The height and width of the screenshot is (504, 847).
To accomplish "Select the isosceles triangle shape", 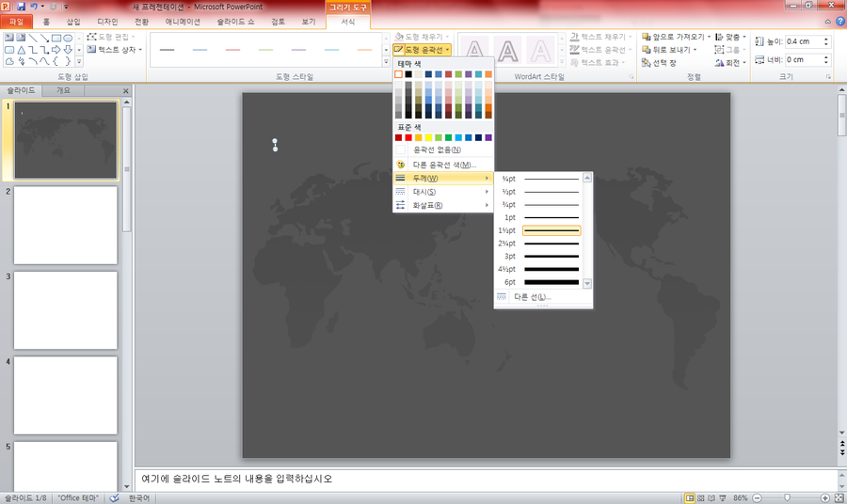I will tap(21, 50).
